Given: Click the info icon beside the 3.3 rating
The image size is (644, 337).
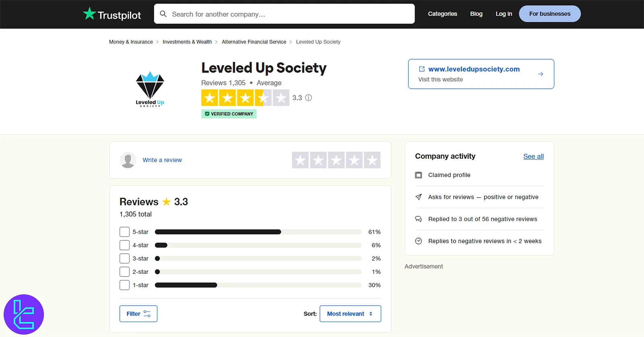Looking at the screenshot, I should pos(308,97).
